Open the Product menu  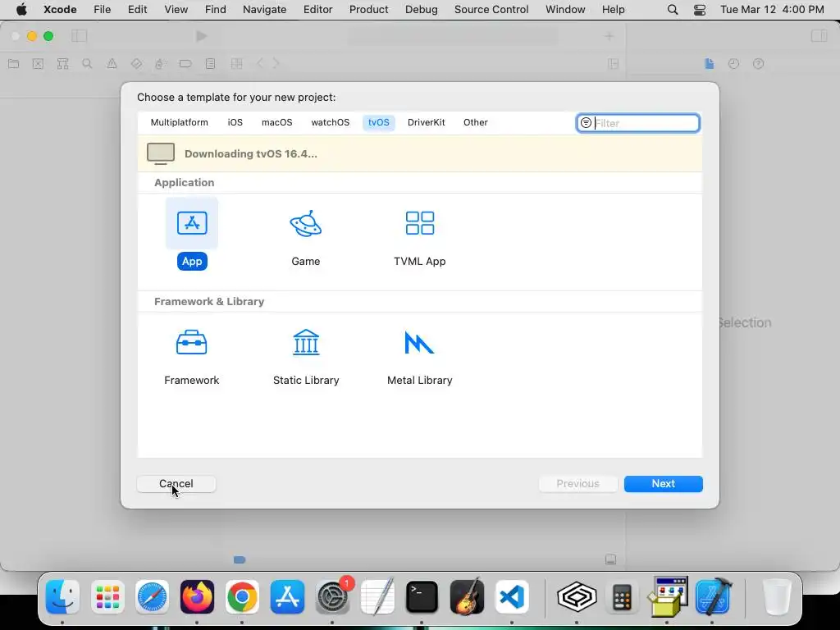point(368,10)
